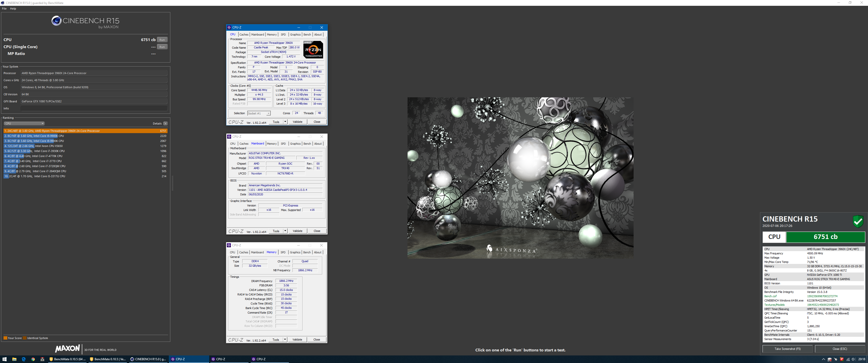Select the first CPU-Z taskbar button

(189, 359)
